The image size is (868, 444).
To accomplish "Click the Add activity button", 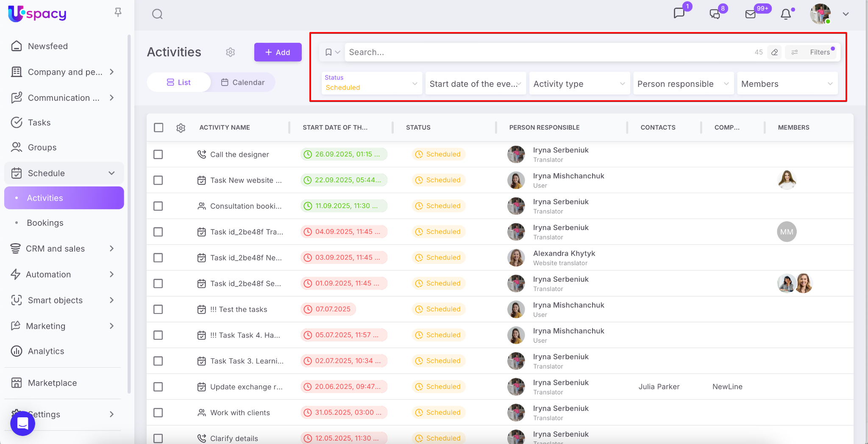I will coord(278,52).
